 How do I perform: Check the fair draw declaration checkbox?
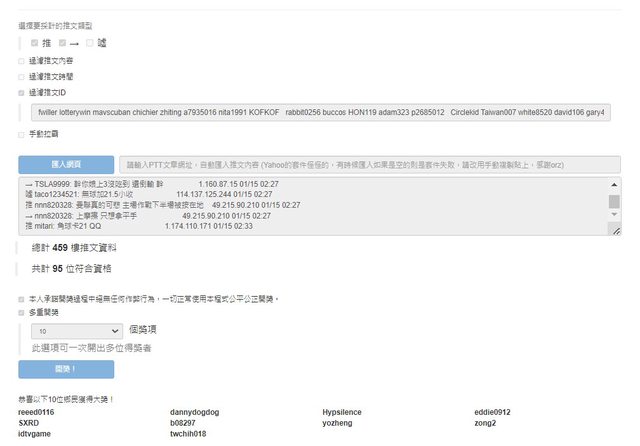[x=23, y=298]
